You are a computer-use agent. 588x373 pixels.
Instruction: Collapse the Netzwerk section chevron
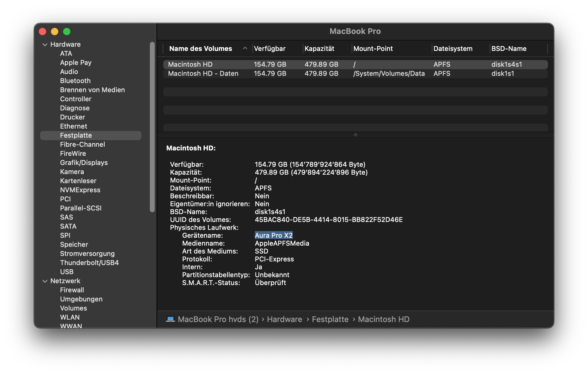[45, 281]
